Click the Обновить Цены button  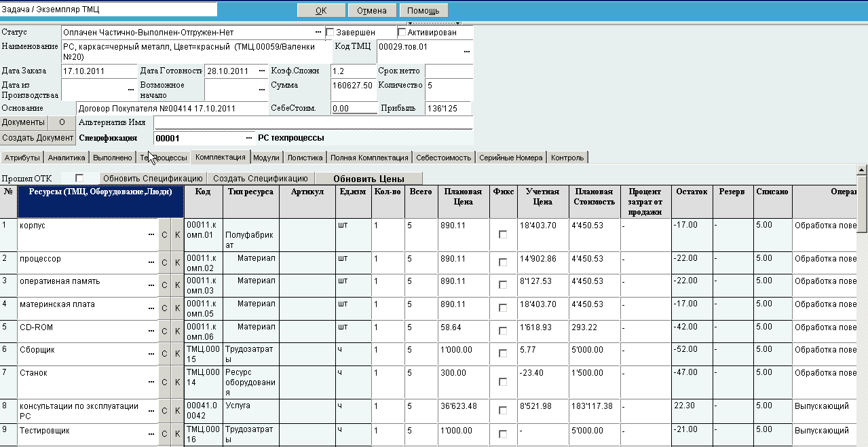click(369, 178)
